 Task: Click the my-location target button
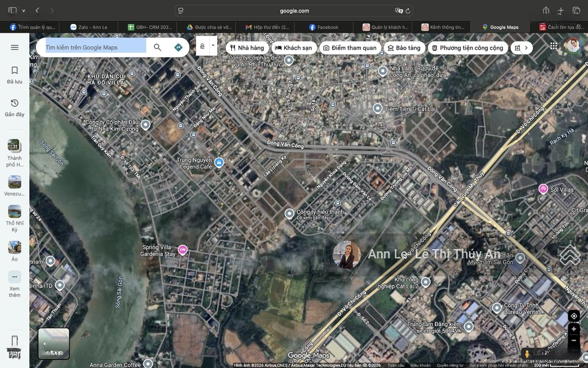[574, 317]
